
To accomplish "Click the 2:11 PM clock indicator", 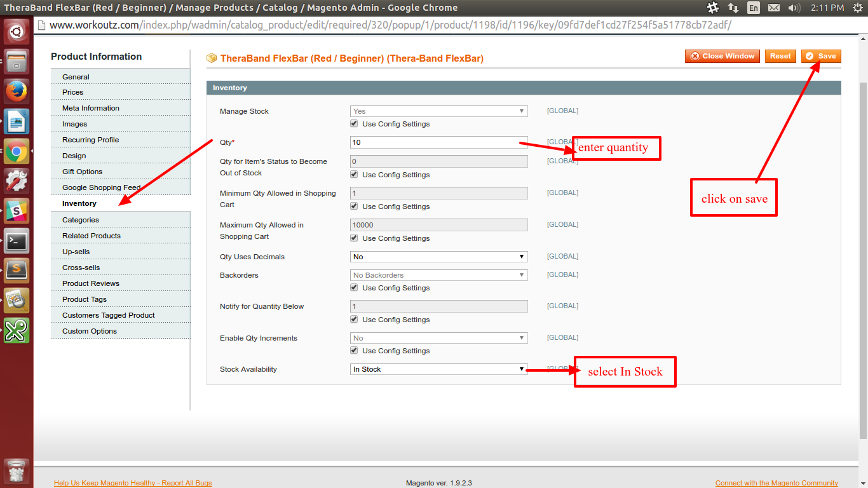I will (x=827, y=8).
